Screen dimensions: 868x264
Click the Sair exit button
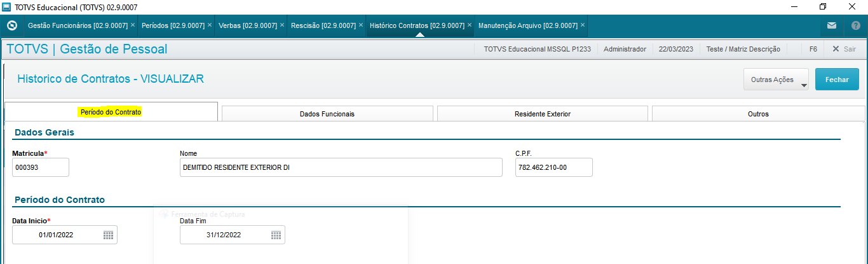point(844,49)
